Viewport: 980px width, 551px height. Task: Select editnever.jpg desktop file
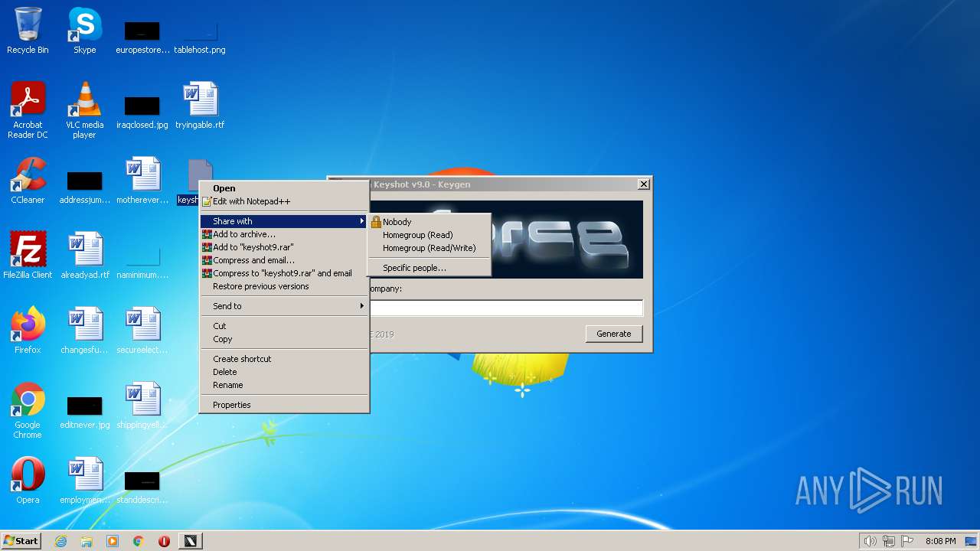pyautogui.click(x=84, y=412)
